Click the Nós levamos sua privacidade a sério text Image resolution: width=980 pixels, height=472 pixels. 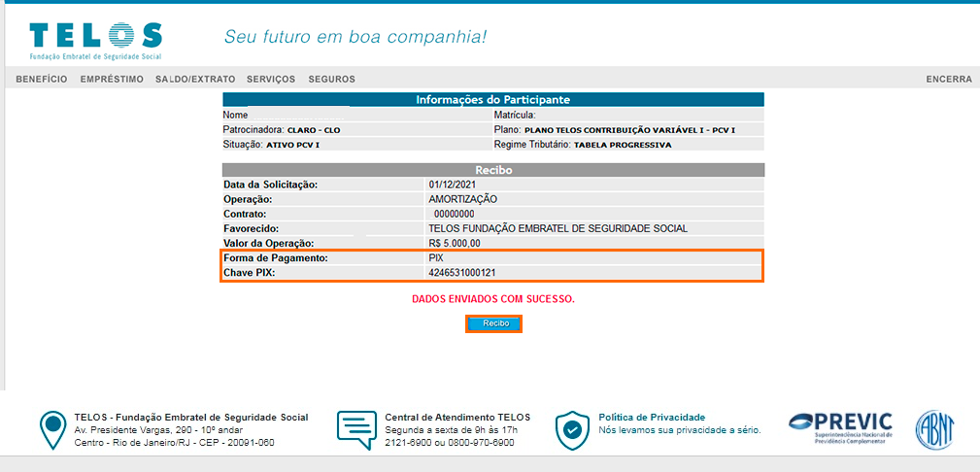[680, 430]
